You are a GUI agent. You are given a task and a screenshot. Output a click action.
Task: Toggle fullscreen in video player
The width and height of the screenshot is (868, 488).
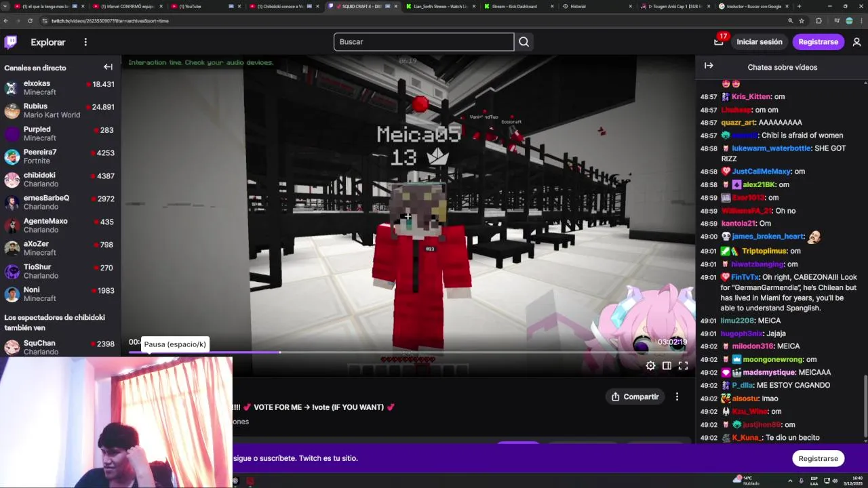pyautogui.click(x=683, y=366)
